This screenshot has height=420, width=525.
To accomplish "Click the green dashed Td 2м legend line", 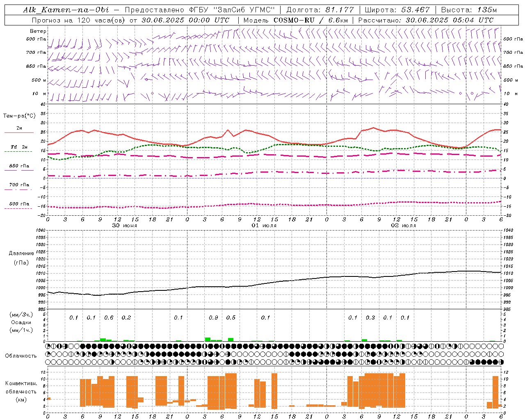I will [18, 151].
